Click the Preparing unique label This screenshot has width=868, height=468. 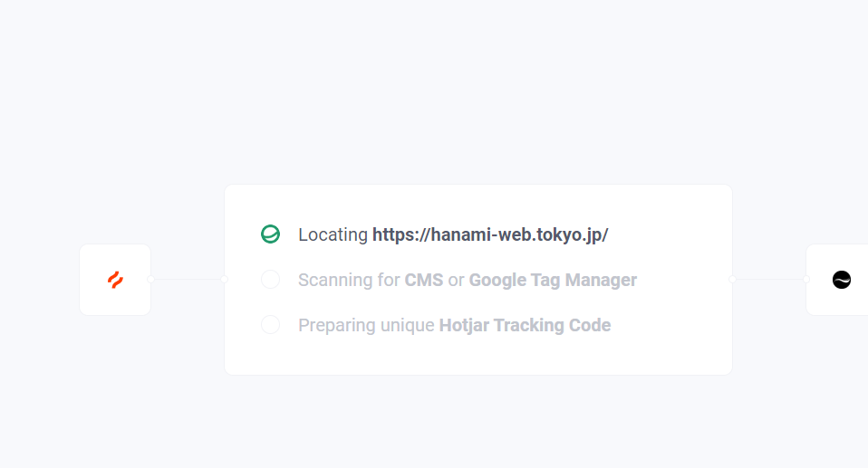pyautogui.click(x=366, y=325)
